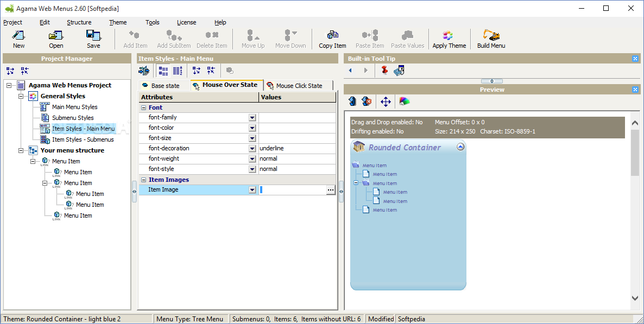Image resolution: width=644 pixels, height=324 pixels.
Task: Collapse the Agama Web Menus Project tree node
Action: click(9, 85)
